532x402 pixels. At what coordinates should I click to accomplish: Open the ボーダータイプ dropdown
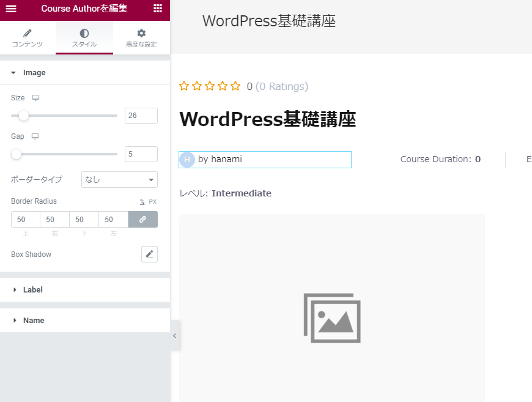(119, 180)
